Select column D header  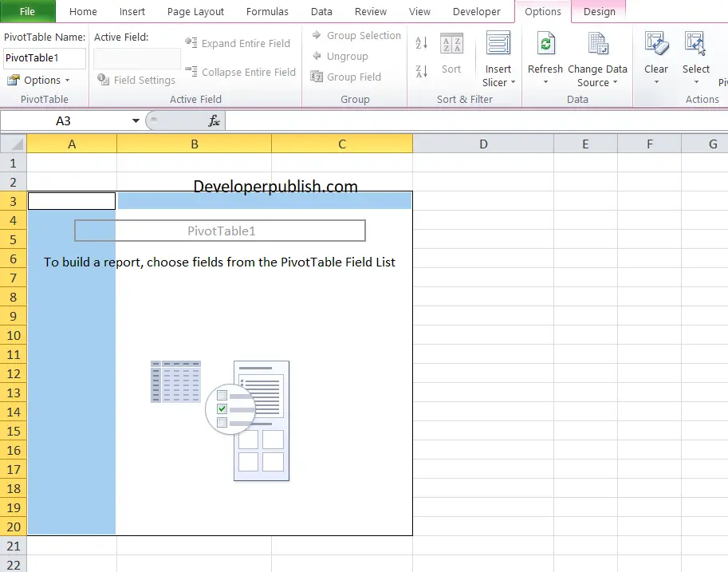[x=483, y=144]
